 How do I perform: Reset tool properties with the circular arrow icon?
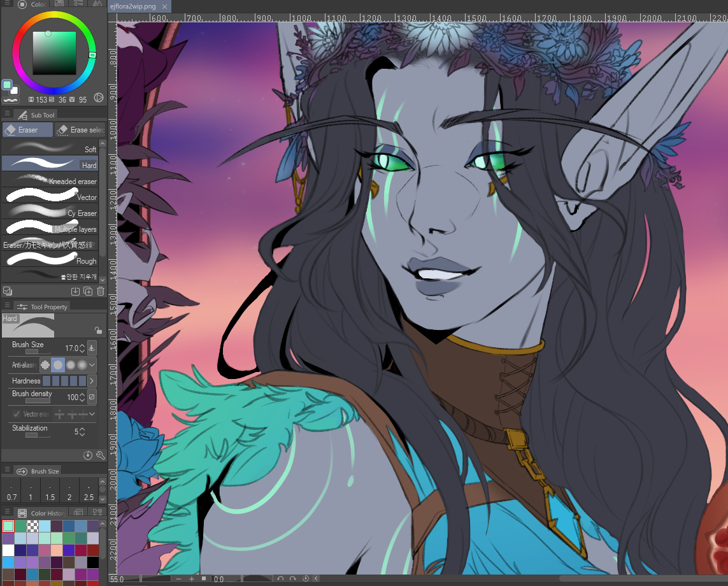click(x=88, y=455)
